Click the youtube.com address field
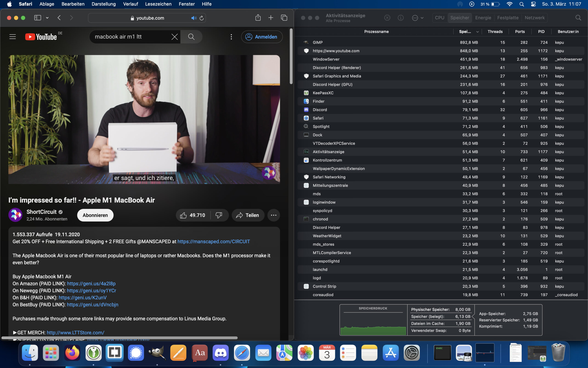The height and width of the screenshot is (368, 588). pyautogui.click(x=147, y=18)
